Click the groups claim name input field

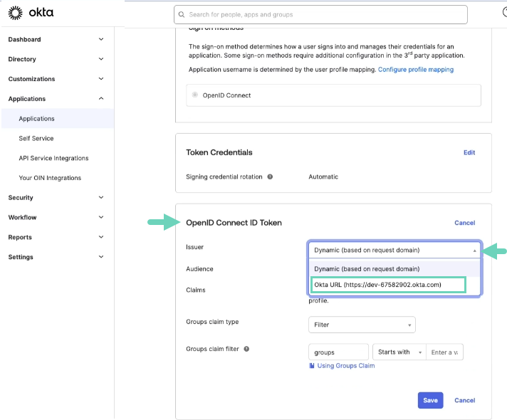click(x=339, y=352)
